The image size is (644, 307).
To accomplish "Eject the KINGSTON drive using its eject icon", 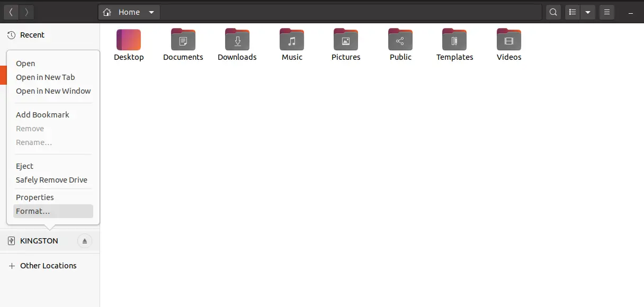I will (84, 241).
